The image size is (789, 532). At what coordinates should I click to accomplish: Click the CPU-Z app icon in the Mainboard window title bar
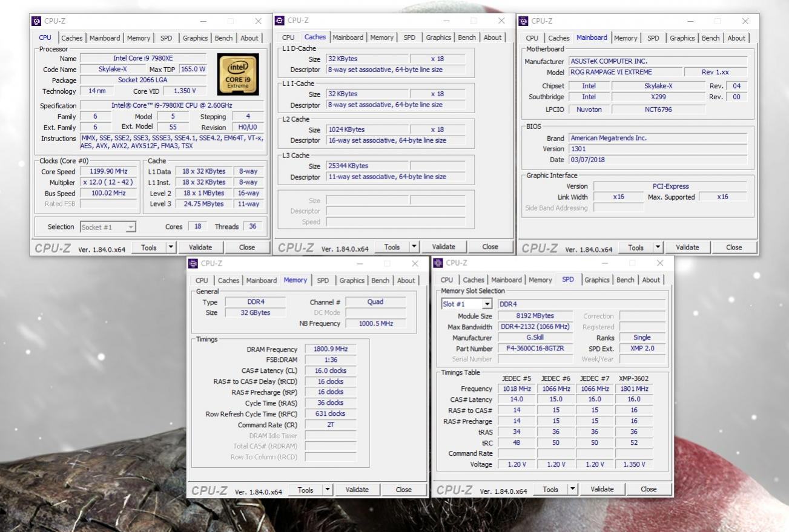[x=524, y=21]
